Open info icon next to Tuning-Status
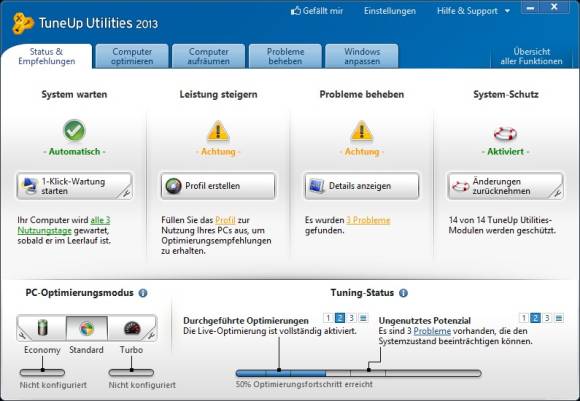This screenshot has height=401, width=580. click(404, 293)
